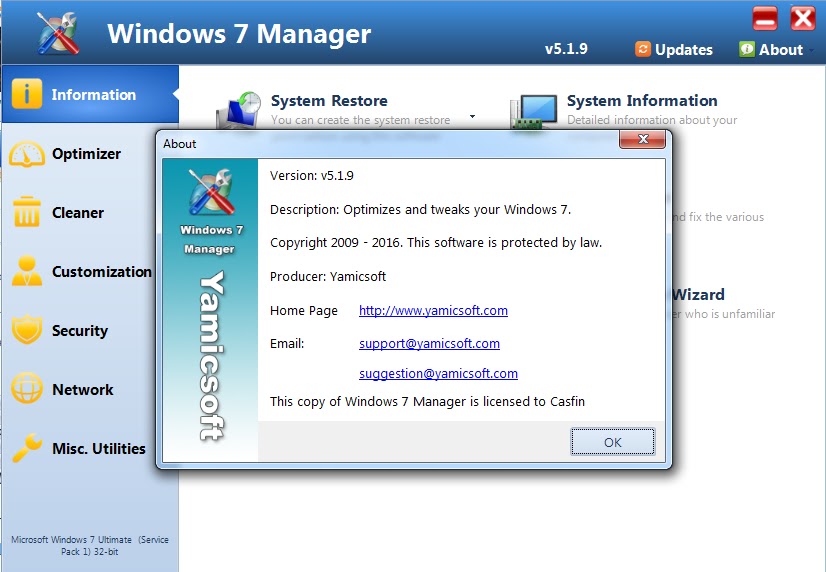Expand the System Restore dropdown arrow

(x=473, y=116)
